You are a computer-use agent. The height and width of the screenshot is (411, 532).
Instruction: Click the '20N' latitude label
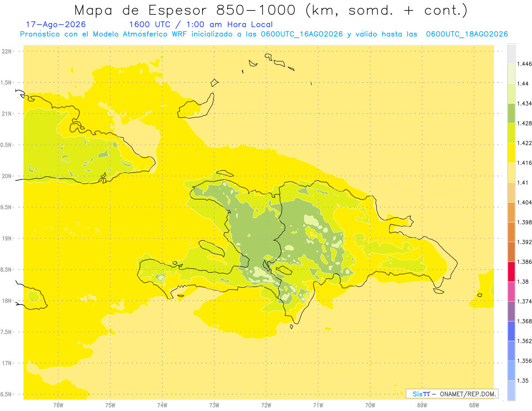(x=8, y=176)
